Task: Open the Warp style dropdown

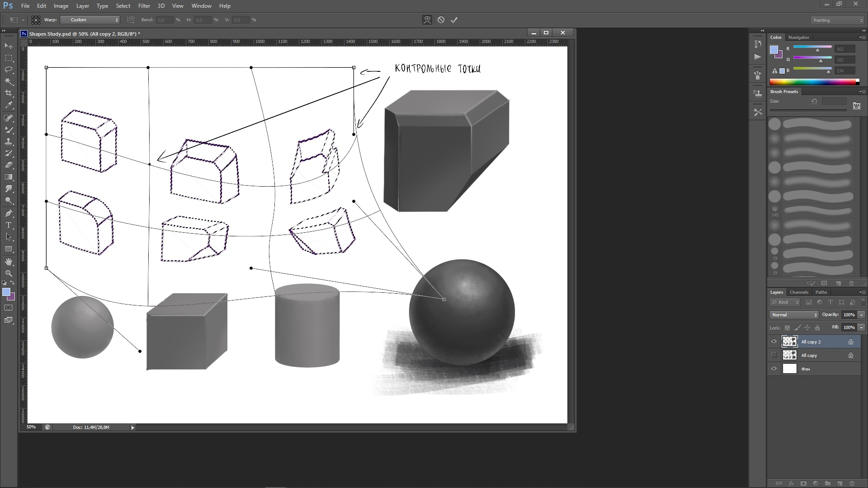Action: coord(90,20)
